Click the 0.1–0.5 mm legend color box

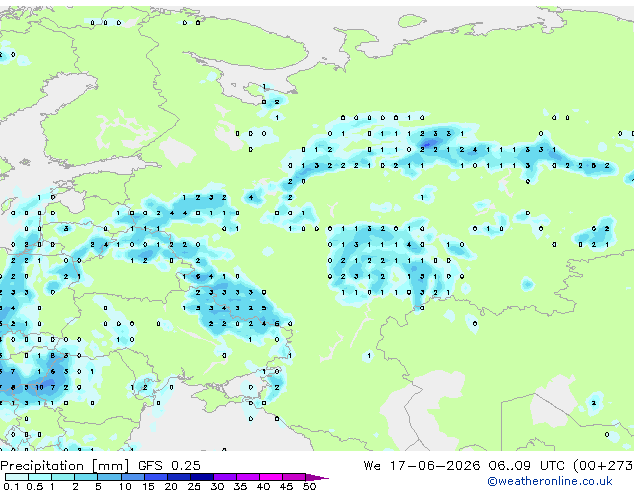tap(17, 477)
